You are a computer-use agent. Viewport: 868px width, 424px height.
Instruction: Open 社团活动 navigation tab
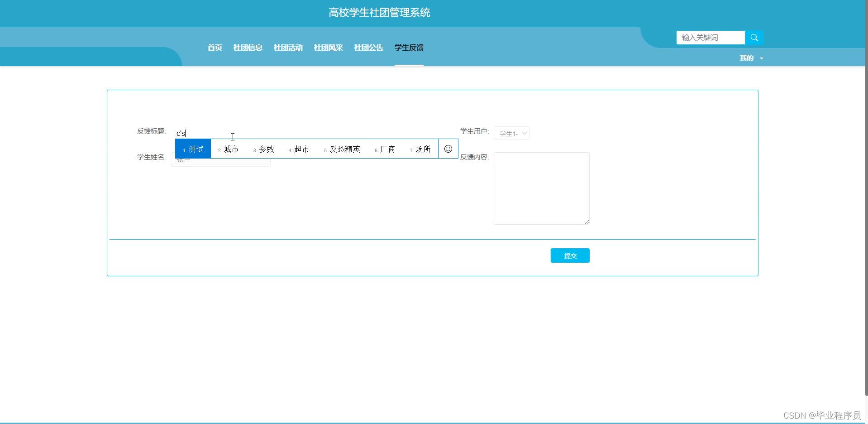[288, 48]
